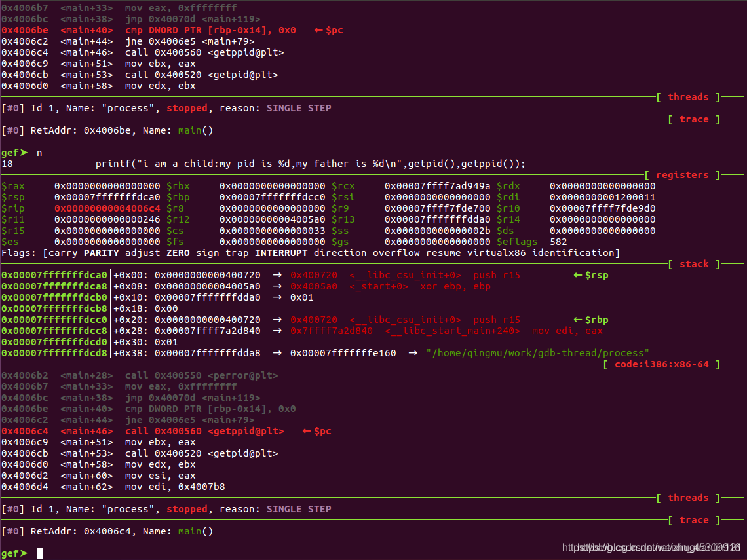The width and height of the screenshot is (747, 560).
Task: Click the upper trace section label
Action: 694,119
